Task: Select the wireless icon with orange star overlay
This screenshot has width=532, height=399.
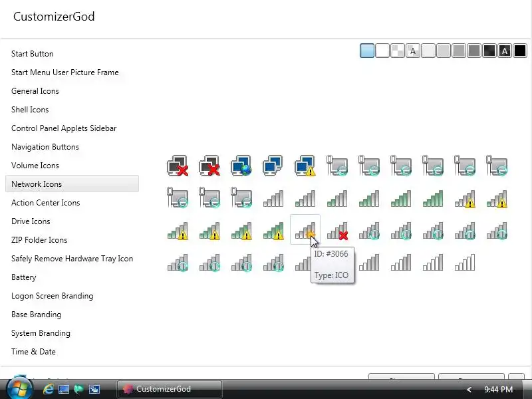Action: (x=305, y=229)
